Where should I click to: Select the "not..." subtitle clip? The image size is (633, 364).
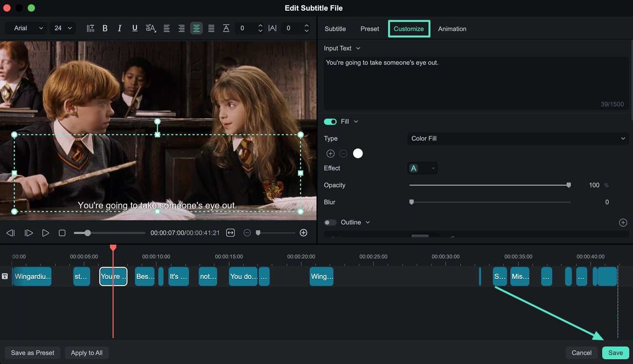[208, 276]
